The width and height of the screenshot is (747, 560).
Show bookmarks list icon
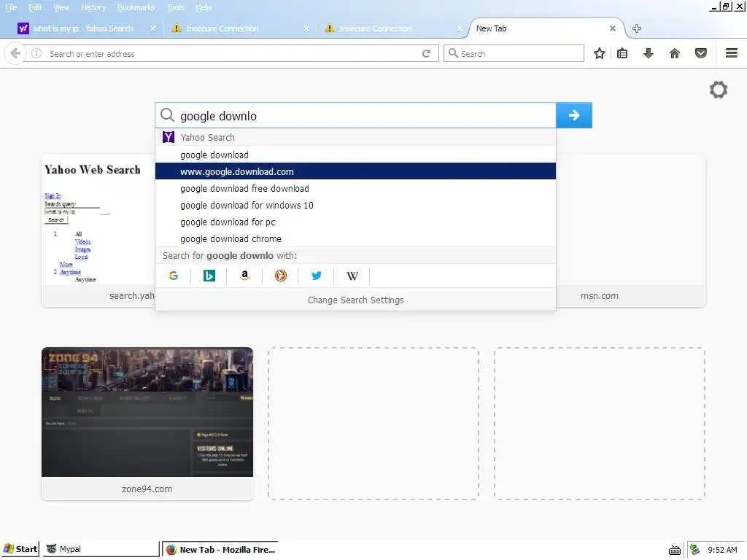point(622,53)
